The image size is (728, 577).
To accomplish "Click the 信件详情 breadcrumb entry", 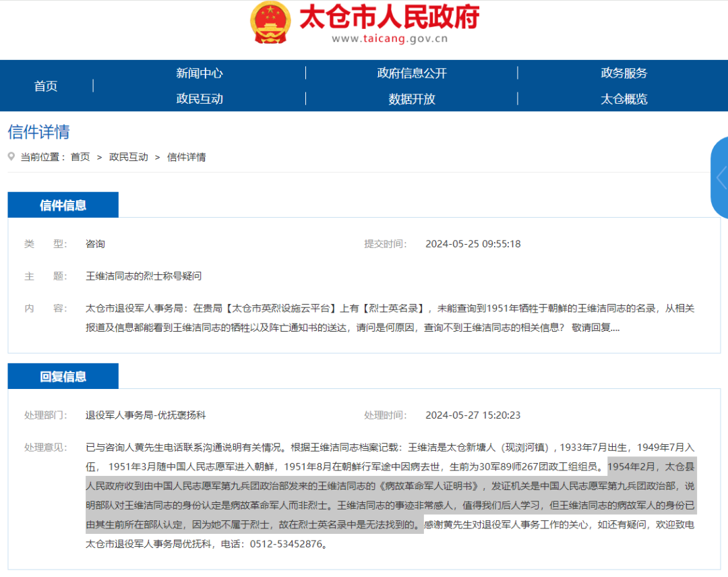I will (187, 157).
